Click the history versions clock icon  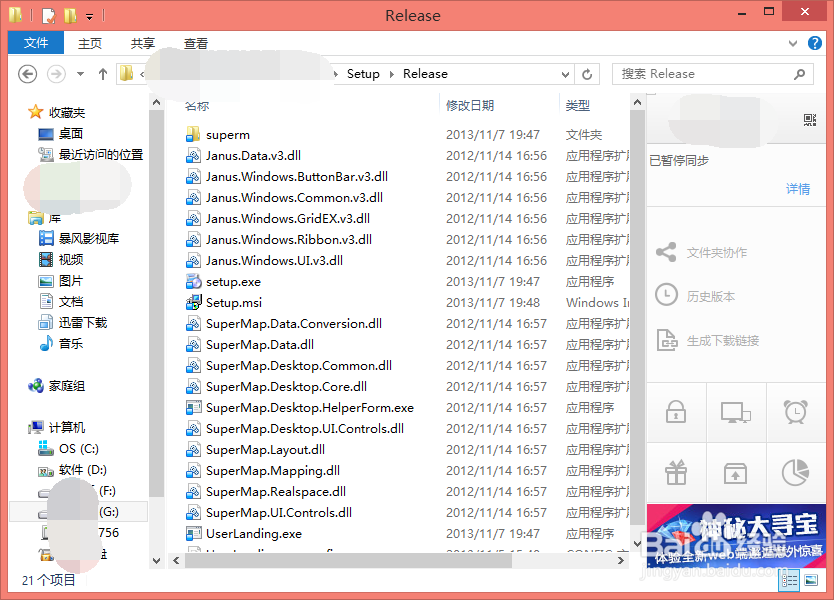[666, 295]
